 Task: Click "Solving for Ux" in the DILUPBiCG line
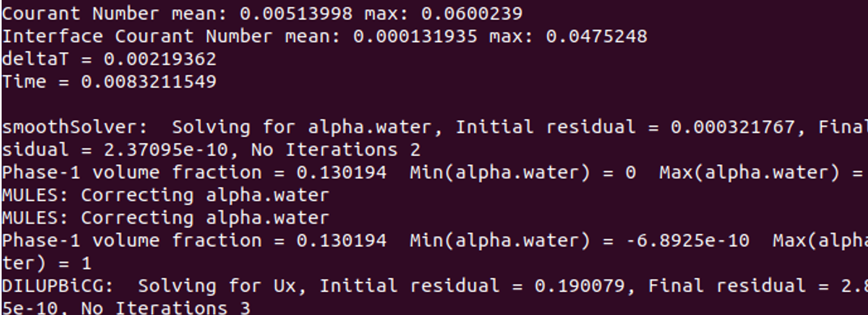(x=216, y=285)
